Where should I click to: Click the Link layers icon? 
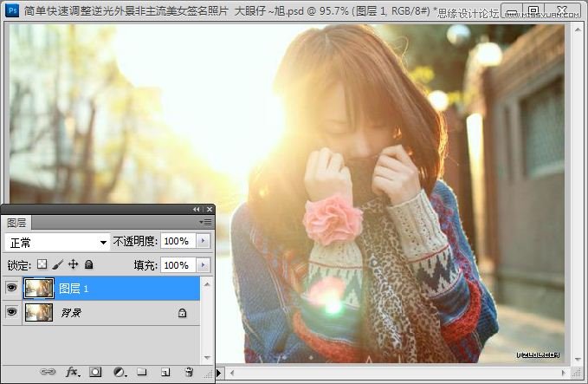48,372
